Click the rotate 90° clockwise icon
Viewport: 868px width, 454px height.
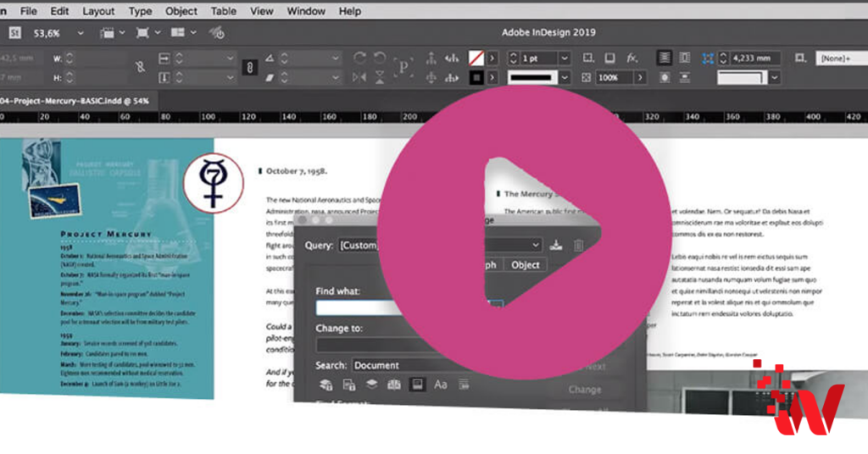[x=359, y=58]
